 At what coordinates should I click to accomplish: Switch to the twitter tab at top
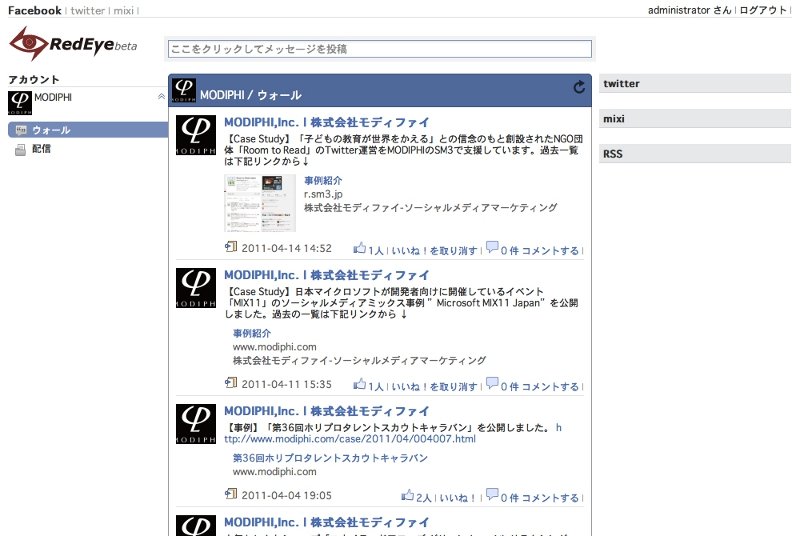pyautogui.click(x=88, y=10)
